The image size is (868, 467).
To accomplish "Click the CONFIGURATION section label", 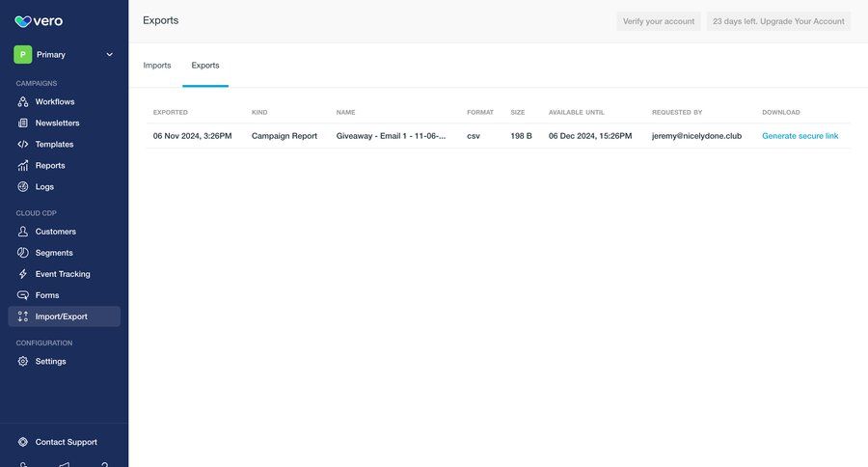I will 43,343.
